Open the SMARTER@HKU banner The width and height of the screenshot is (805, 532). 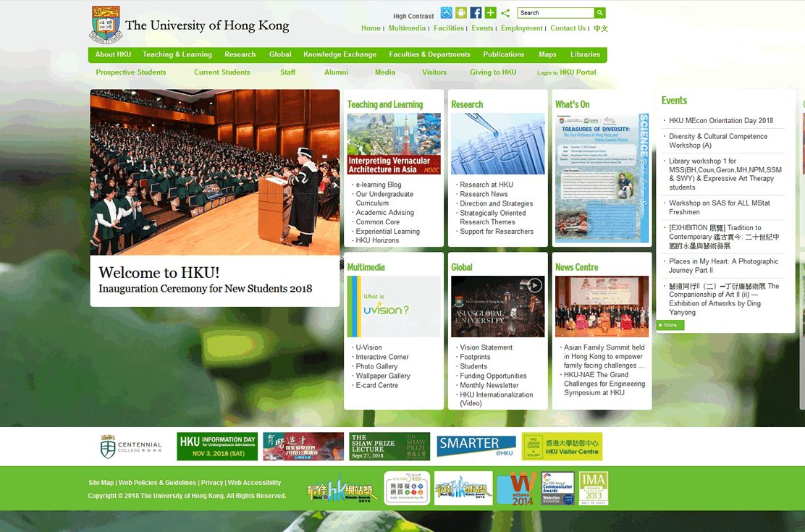(x=476, y=447)
